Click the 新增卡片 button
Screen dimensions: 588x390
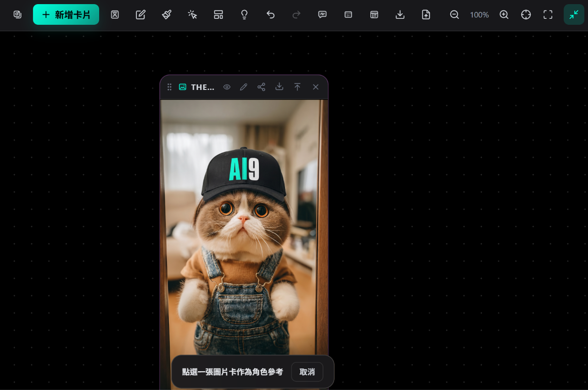click(x=66, y=15)
